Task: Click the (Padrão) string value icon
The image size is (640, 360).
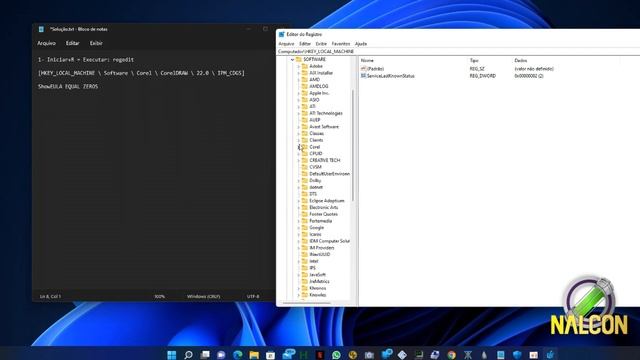Action: pyautogui.click(x=364, y=69)
